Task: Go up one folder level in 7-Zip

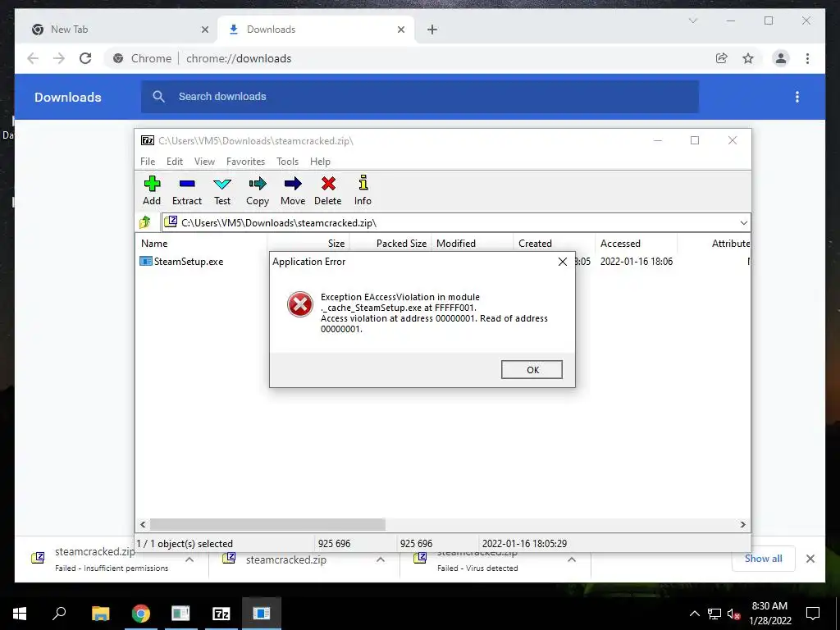Action: (145, 221)
